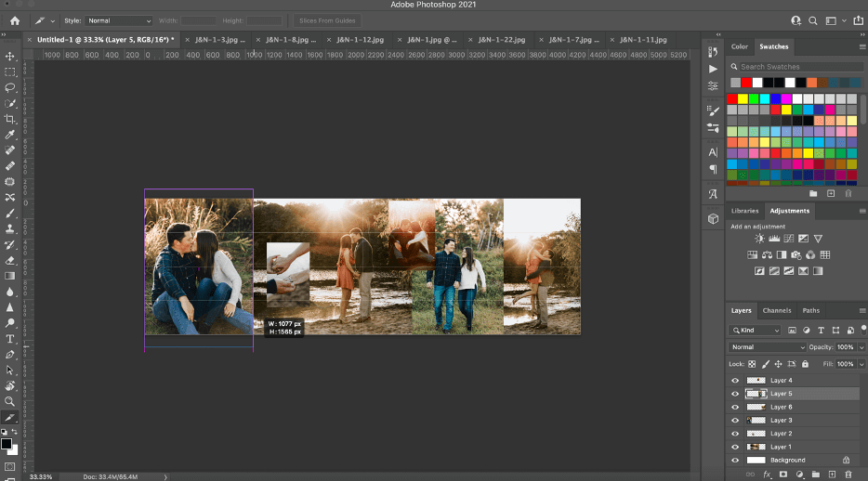Select the Horizontal Type tool

[10, 338]
